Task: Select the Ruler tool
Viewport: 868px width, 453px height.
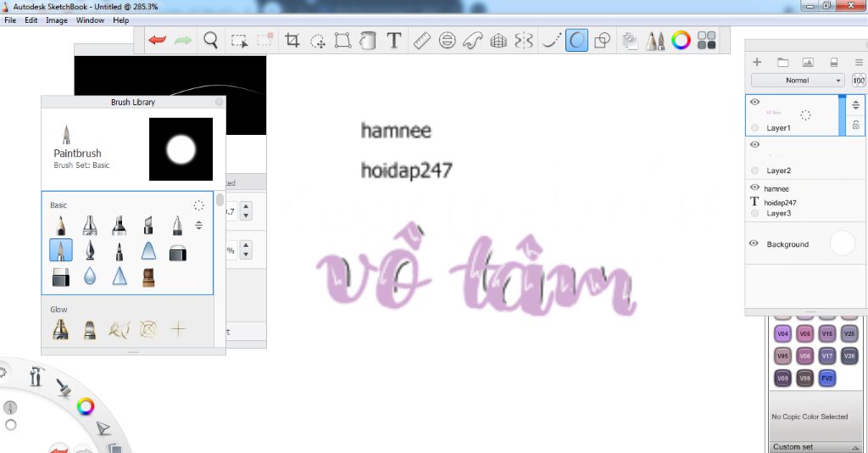Action: point(422,40)
